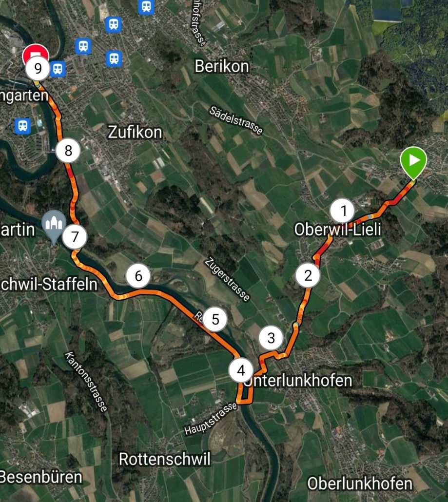Screen dimensions: 448x502
Task: Select kilometer marker 9 at finish
Action: pyautogui.click(x=38, y=69)
